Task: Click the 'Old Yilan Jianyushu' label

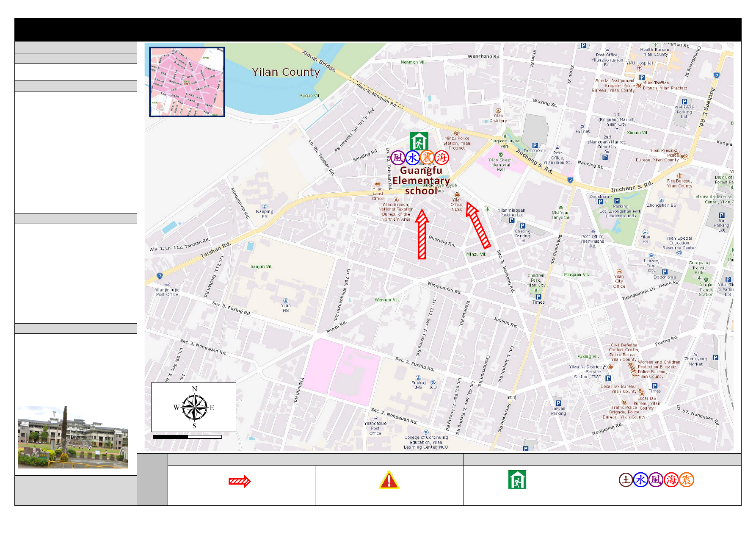Action: click(x=560, y=215)
